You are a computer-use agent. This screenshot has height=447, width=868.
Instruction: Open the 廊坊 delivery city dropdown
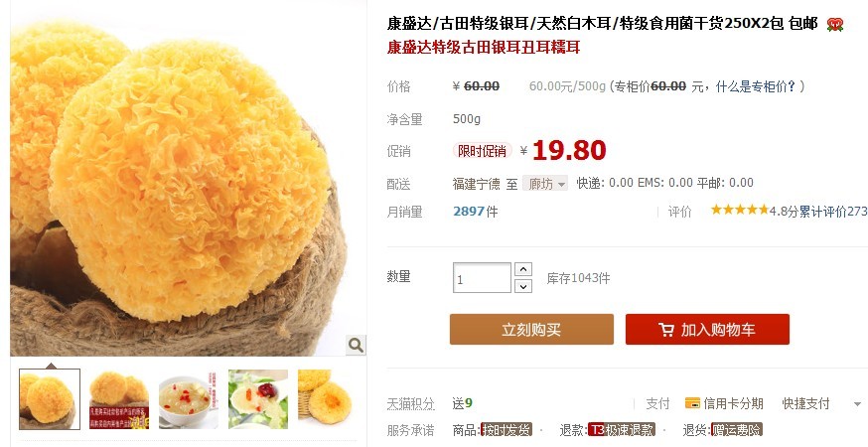545,184
